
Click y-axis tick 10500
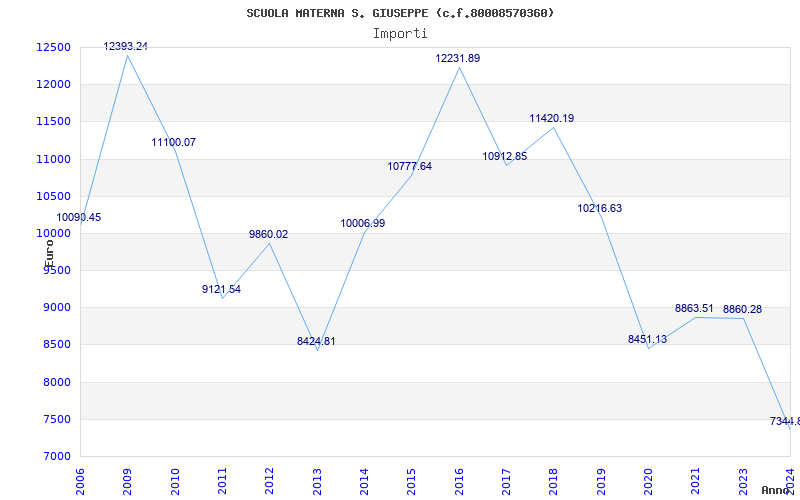[x=53, y=196]
